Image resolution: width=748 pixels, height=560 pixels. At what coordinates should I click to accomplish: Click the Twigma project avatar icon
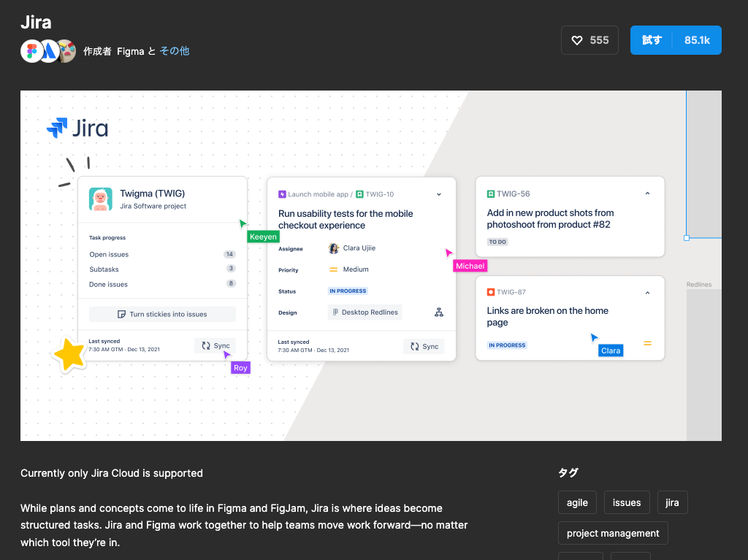point(101,199)
